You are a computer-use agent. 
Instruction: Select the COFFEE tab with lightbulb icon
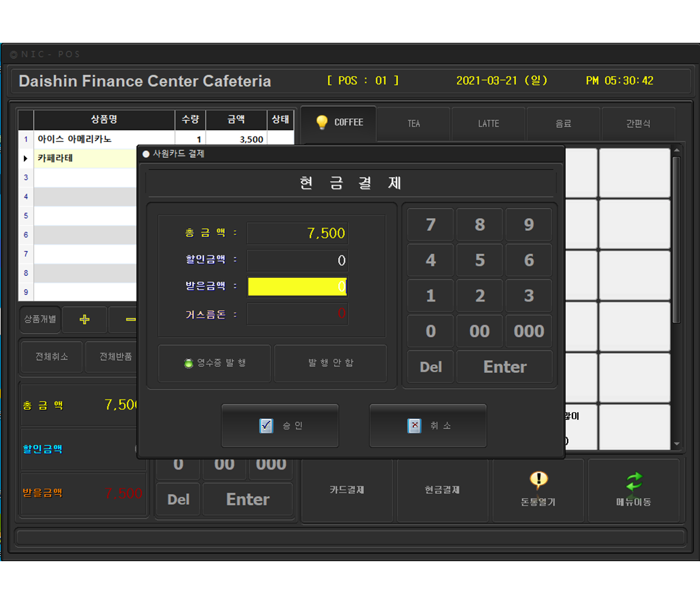(339, 123)
